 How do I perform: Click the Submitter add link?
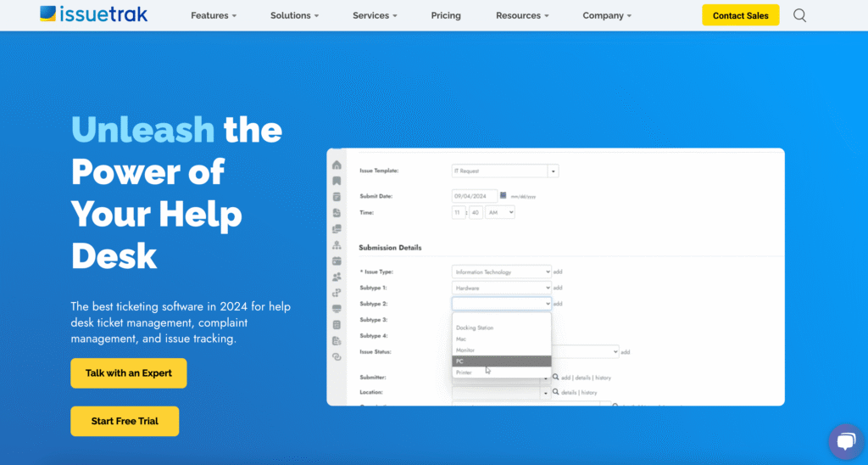565,378
